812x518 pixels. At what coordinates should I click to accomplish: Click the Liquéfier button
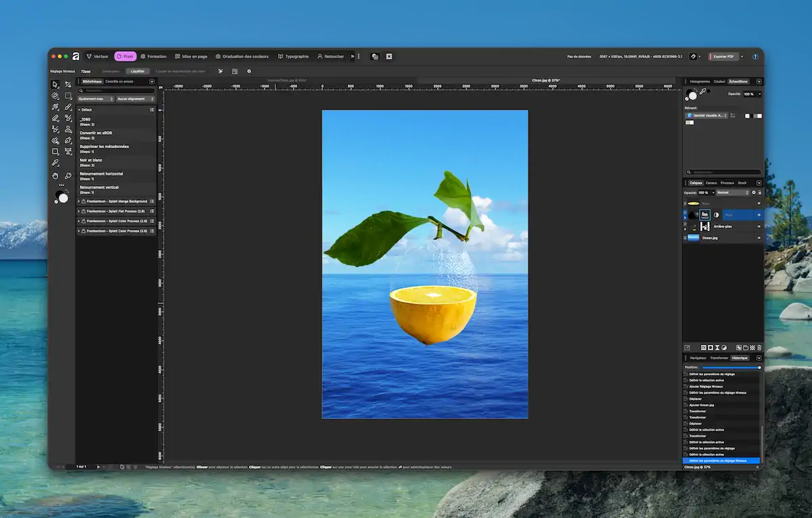[x=137, y=71]
